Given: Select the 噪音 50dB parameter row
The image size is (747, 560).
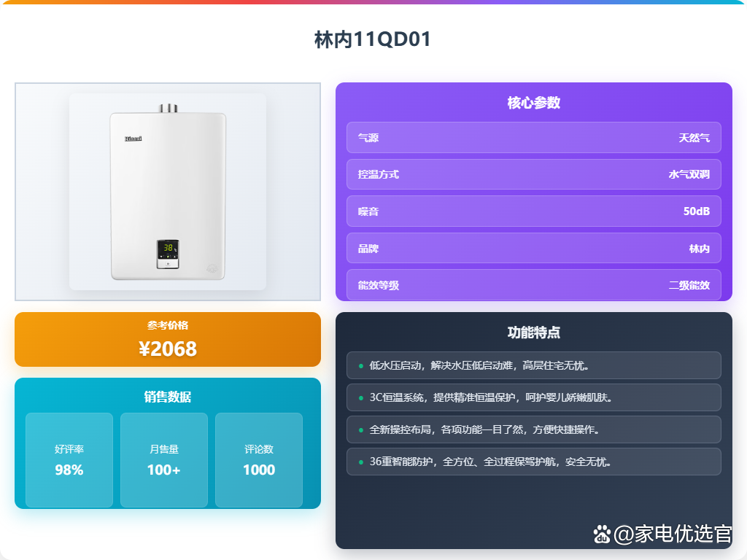Looking at the screenshot, I should pyautogui.click(x=533, y=211).
